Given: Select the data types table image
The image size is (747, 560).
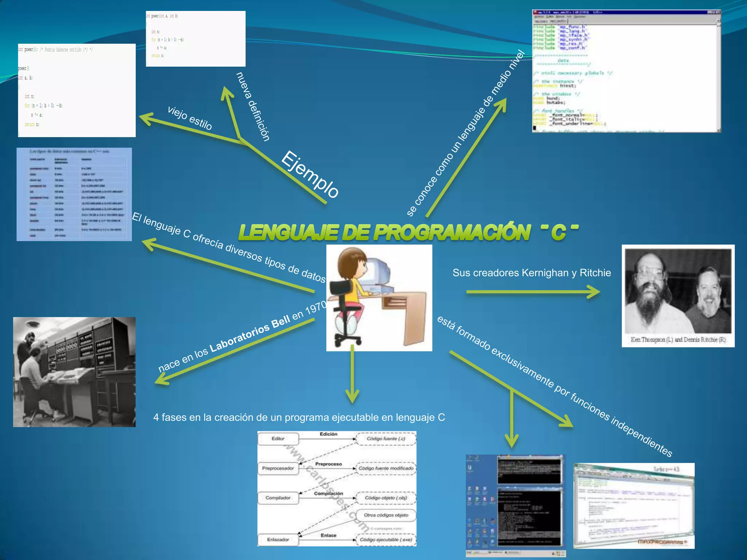Looking at the screenshot, I should 74,194.
